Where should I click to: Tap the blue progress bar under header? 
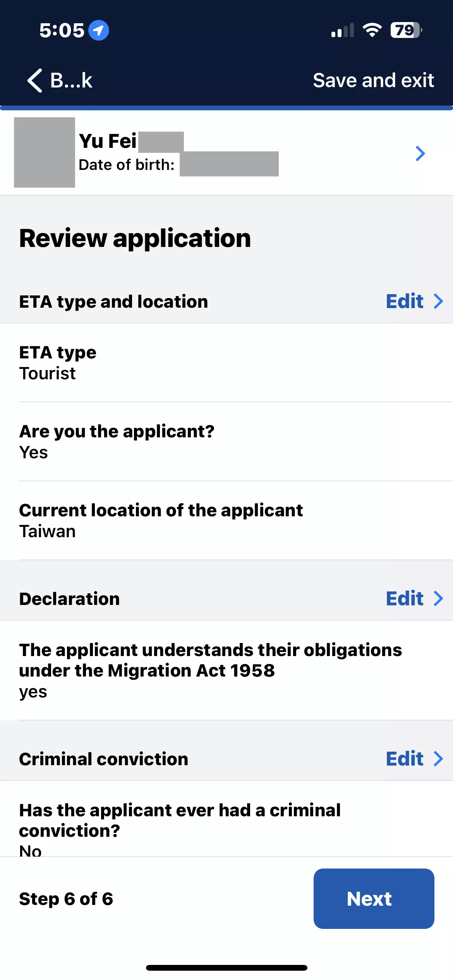click(x=226, y=108)
